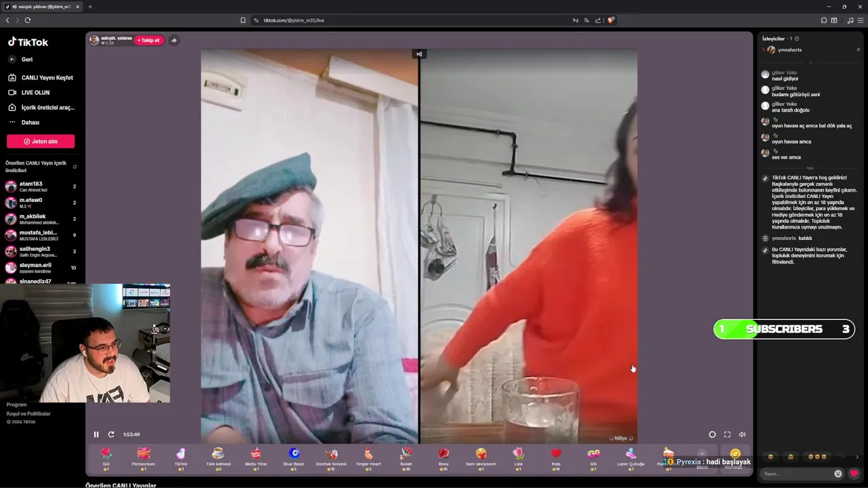Open the Brave Shields icon
Screen dimensions: 868x488
point(611,20)
